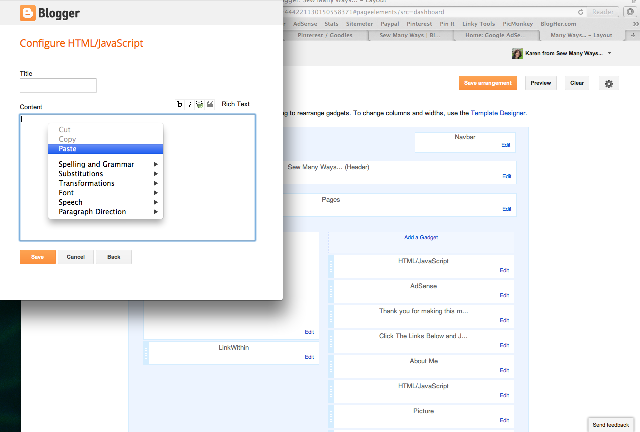Screen dimensions: 640x432
Task: Focus the Title input field
Action: click(58, 86)
